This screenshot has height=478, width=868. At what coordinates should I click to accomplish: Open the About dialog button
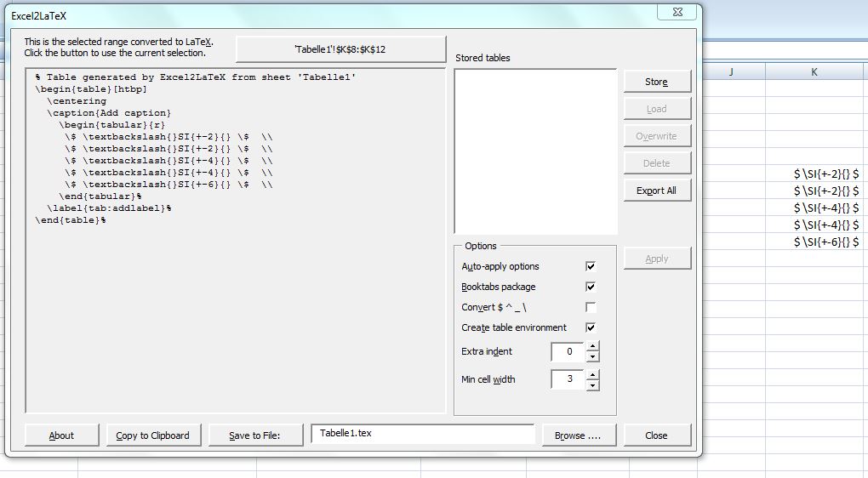[61, 435]
